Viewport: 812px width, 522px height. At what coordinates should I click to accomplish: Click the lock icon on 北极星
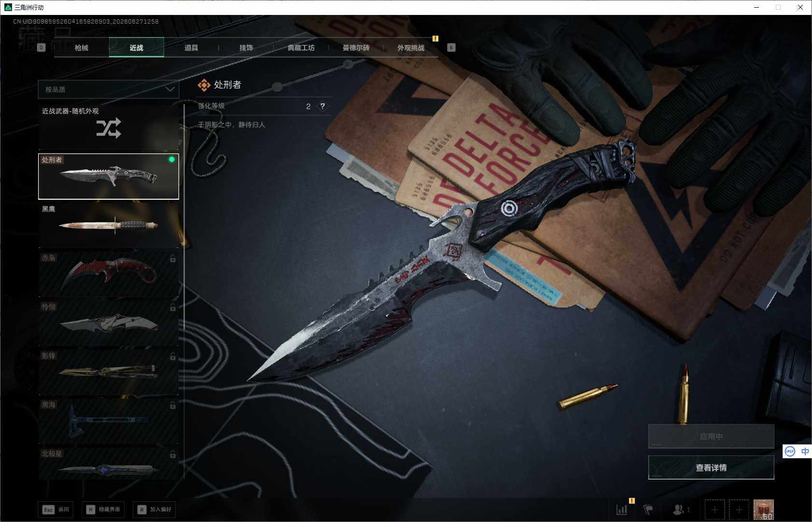[x=172, y=454]
